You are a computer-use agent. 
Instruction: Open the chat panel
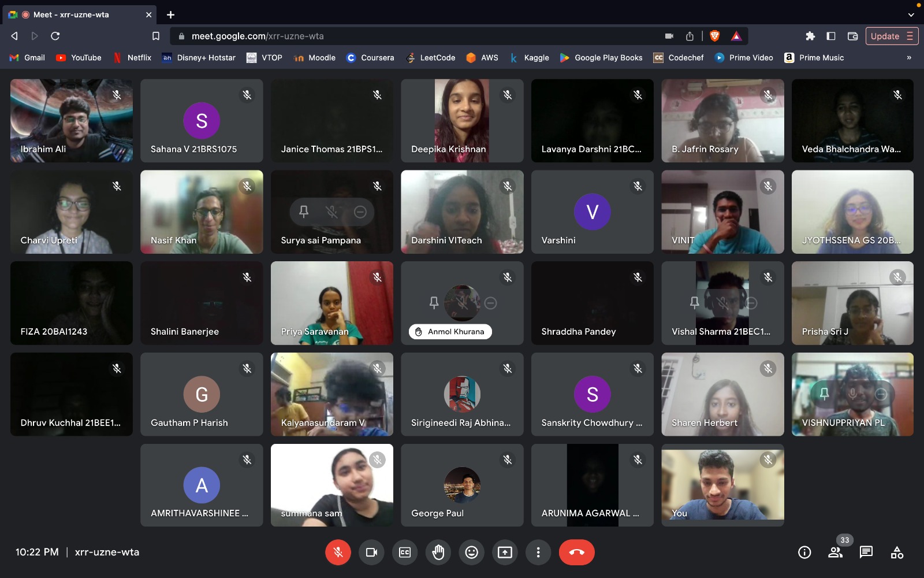tap(866, 553)
